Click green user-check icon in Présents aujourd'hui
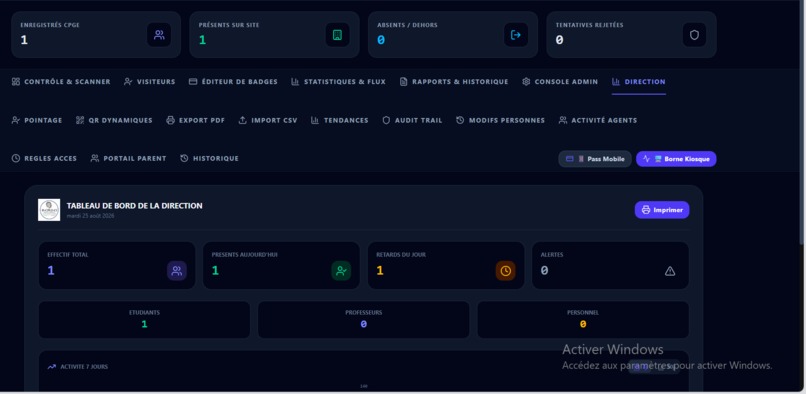The image size is (806, 394). [341, 271]
